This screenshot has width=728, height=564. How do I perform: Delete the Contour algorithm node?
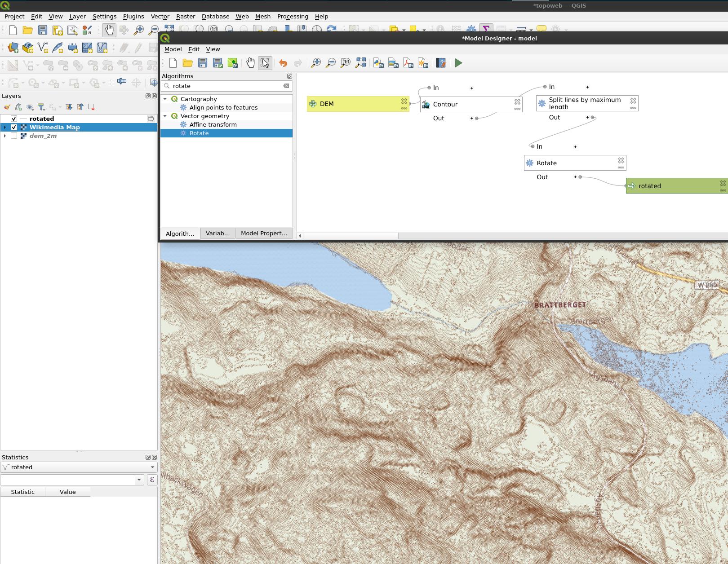[517, 102]
